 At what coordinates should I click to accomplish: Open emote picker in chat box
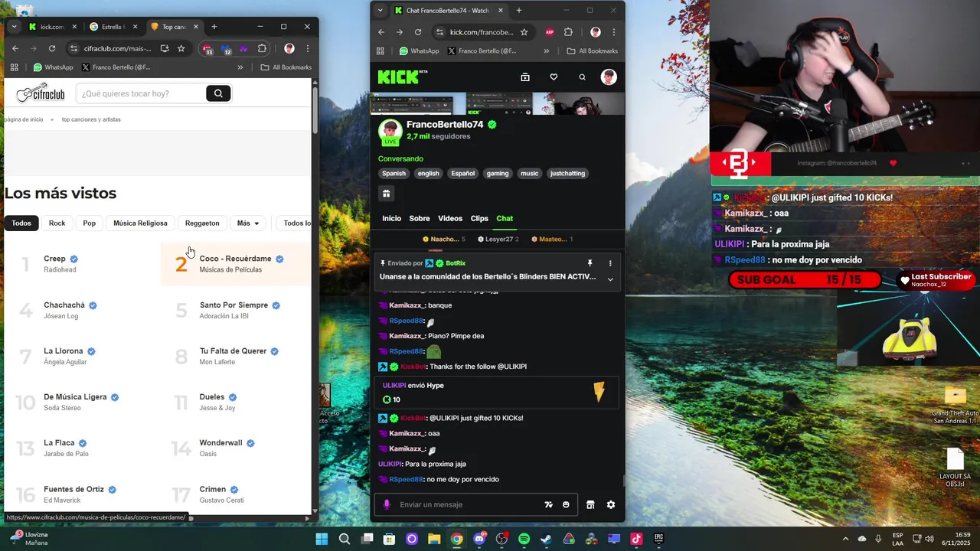tap(566, 504)
